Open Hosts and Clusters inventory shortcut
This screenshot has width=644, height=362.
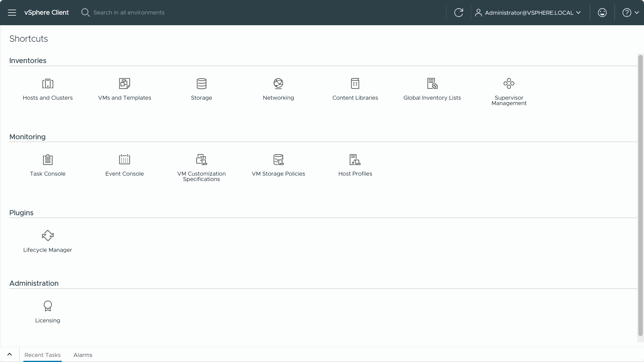[48, 89]
